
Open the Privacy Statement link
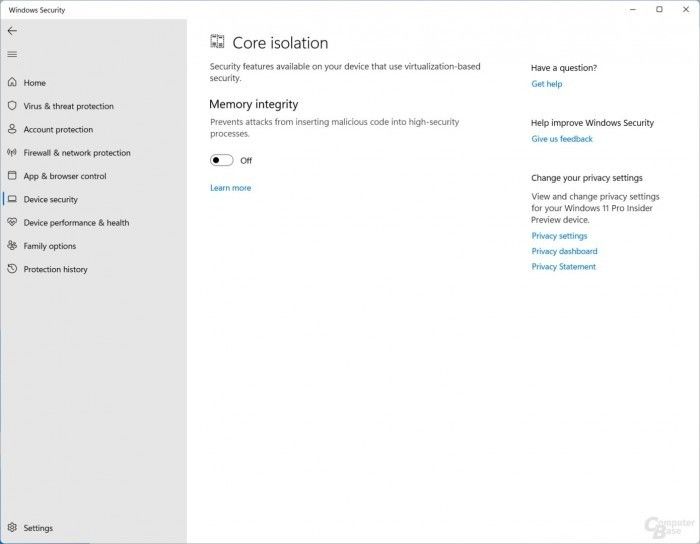(563, 266)
